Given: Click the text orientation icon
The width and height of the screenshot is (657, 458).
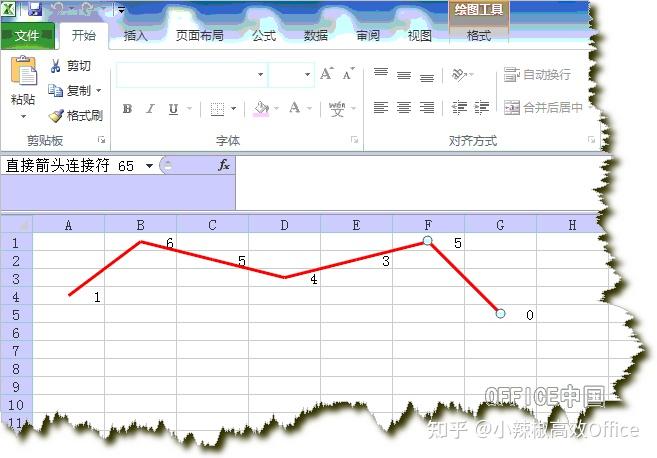Looking at the screenshot, I should 460,75.
